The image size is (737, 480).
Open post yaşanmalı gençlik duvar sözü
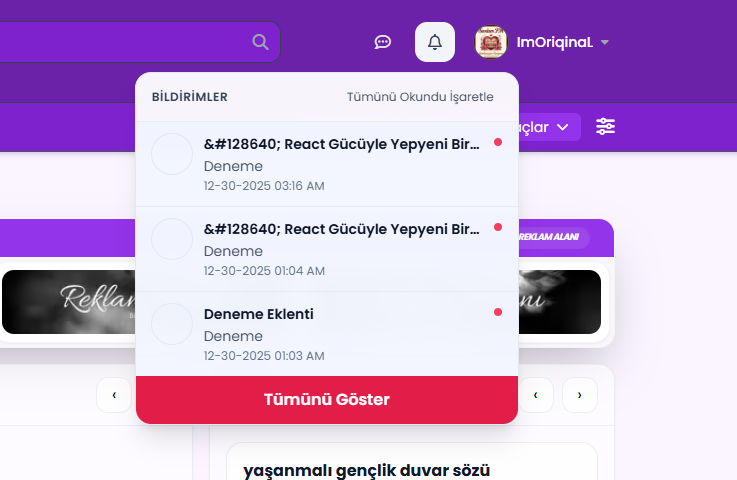tap(366, 470)
